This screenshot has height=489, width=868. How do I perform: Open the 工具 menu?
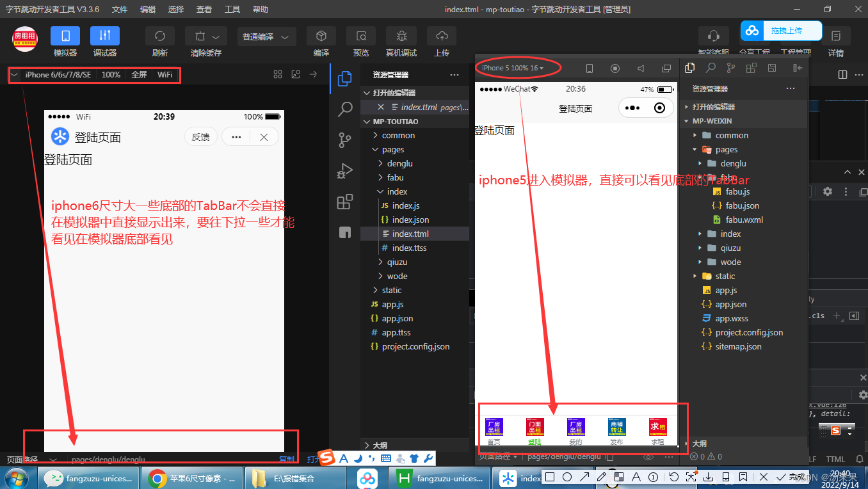(232, 9)
